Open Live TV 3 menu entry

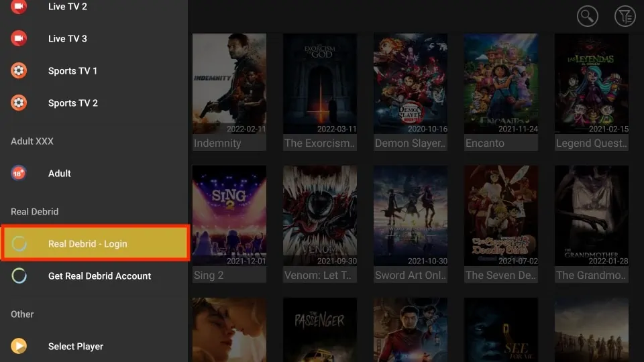click(x=94, y=39)
